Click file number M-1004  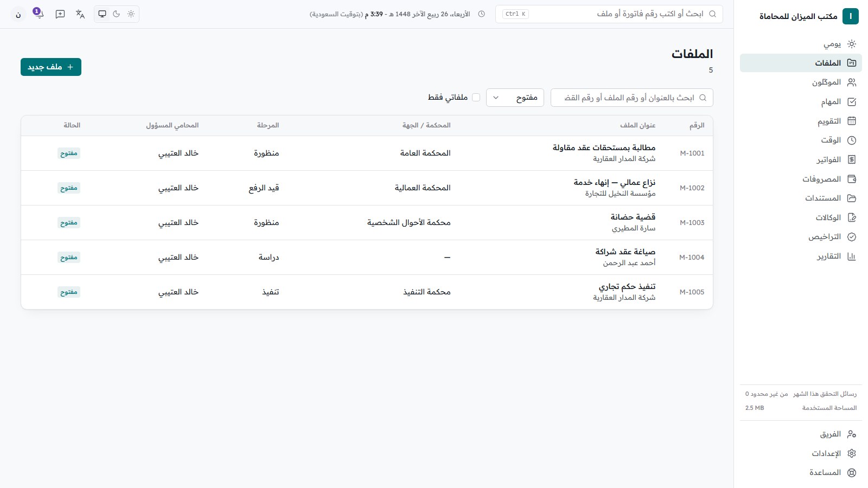692,258
